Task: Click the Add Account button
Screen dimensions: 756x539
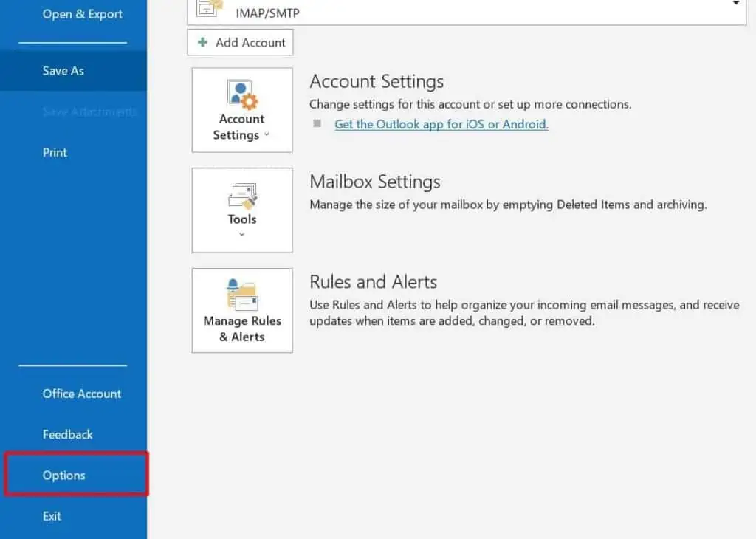Action: [x=240, y=42]
